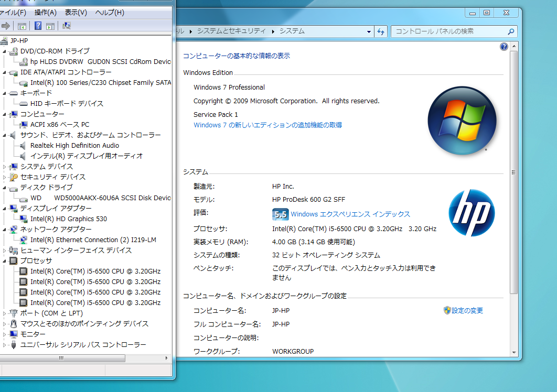
Task: Collapse the DVD/CD-ROM drive node
Action: [x=5, y=51]
